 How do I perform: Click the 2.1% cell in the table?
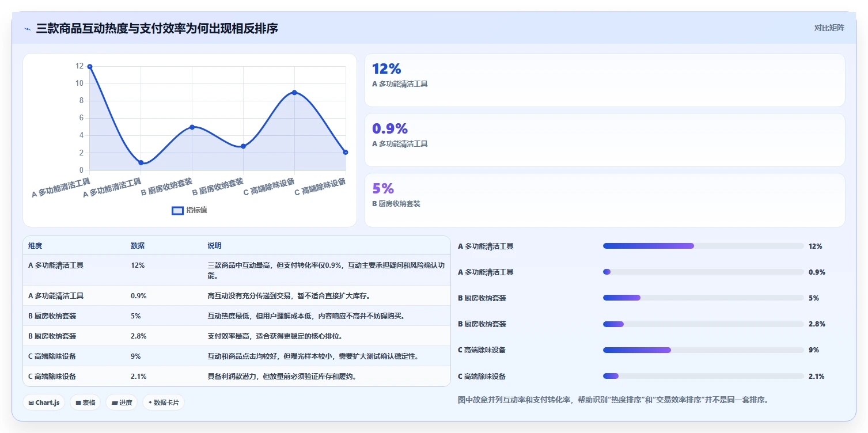[x=139, y=377]
